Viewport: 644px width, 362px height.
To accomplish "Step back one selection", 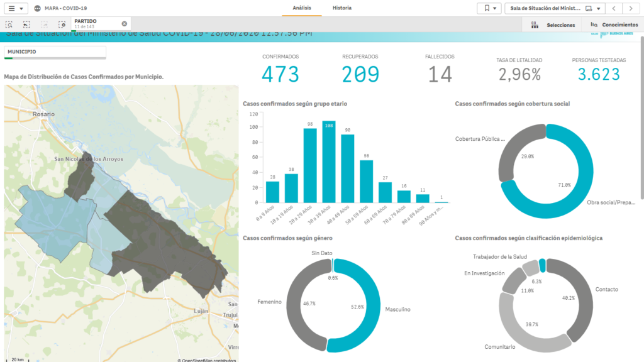I will coord(26,25).
